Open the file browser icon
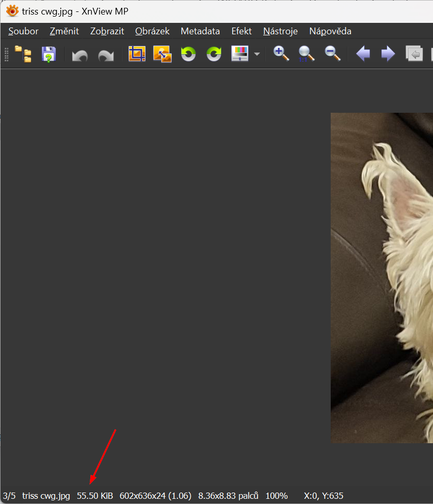433x504 pixels. [23, 54]
